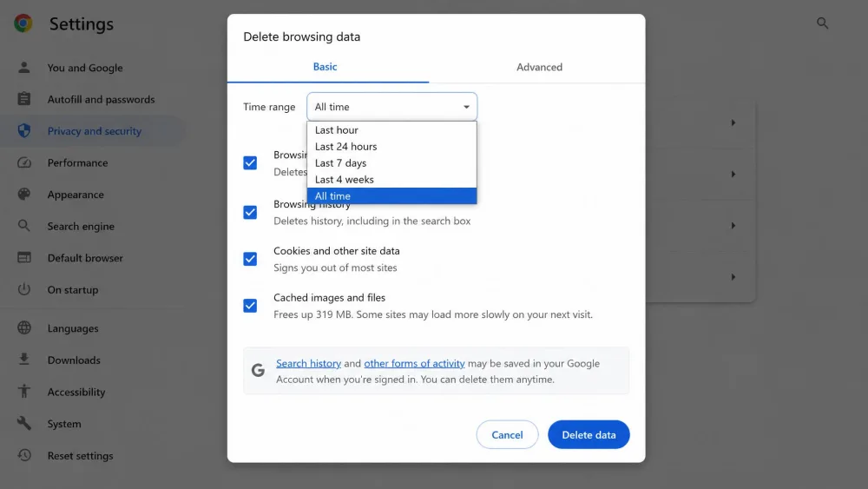868x489 pixels.
Task: Click the Settings page heading
Action: pos(82,23)
